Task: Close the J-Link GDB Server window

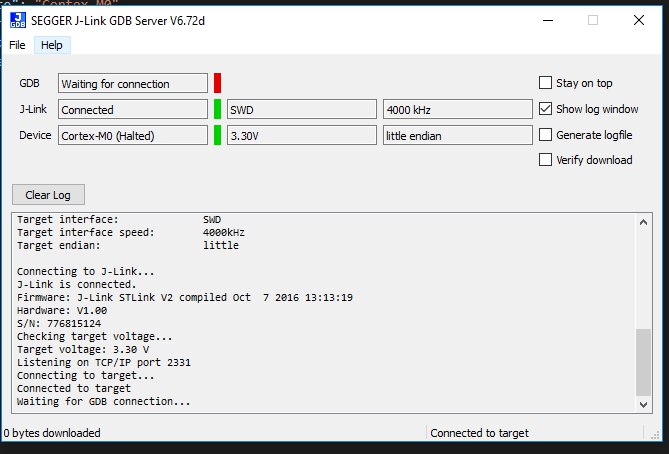Action: pyautogui.click(x=639, y=20)
